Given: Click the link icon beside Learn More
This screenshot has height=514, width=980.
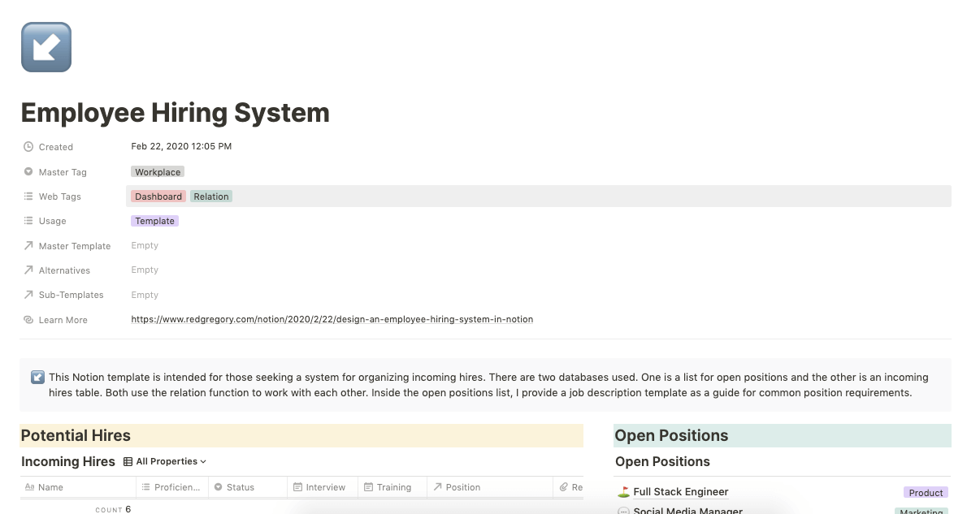Looking at the screenshot, I should pos(29,319).
